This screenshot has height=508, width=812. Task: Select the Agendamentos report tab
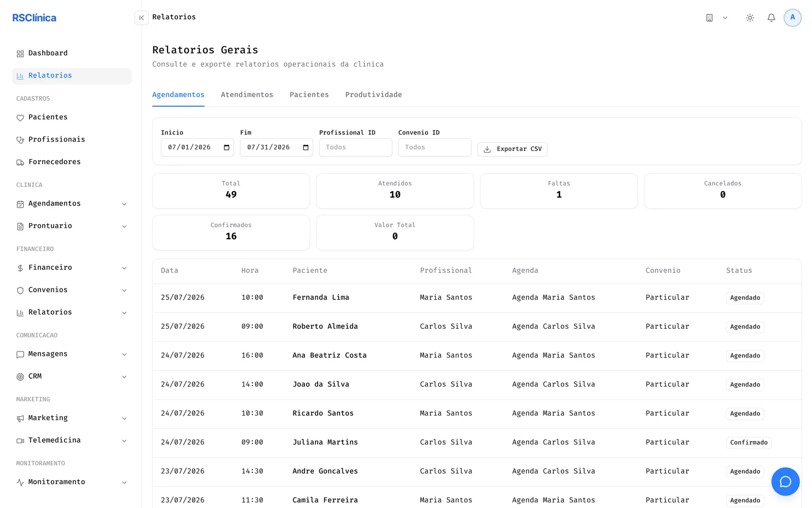point(178,94)
